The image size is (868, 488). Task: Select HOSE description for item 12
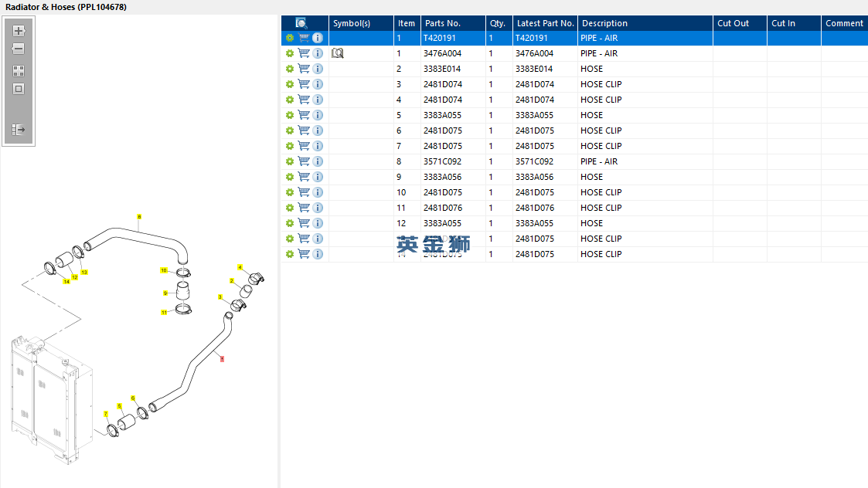tap(592, 223)
